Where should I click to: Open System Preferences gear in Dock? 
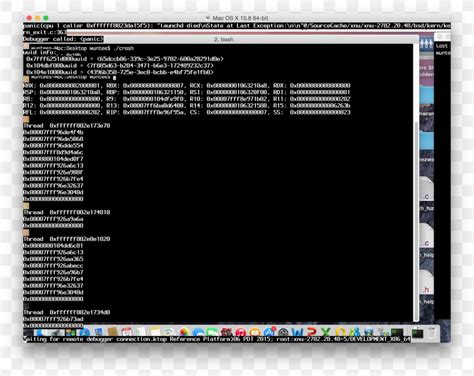tap(283, 332)
